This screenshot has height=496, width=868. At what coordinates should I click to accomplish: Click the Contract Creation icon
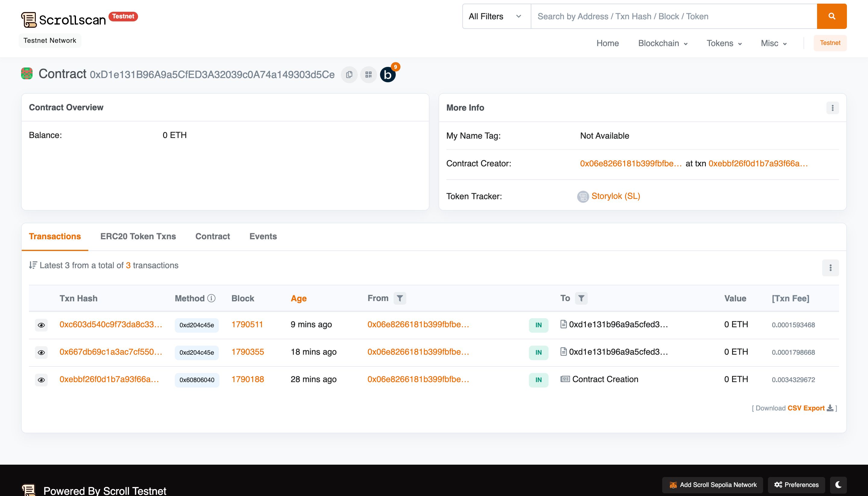565,379
